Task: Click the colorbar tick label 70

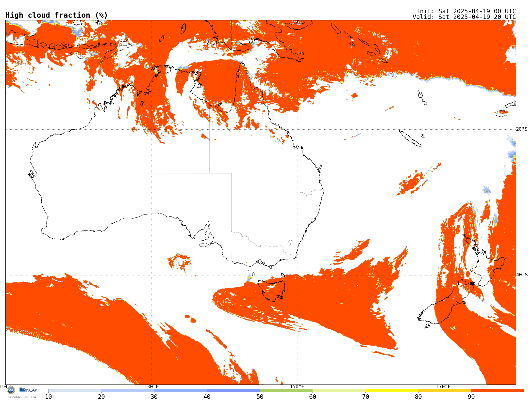Action: (366, 397)
